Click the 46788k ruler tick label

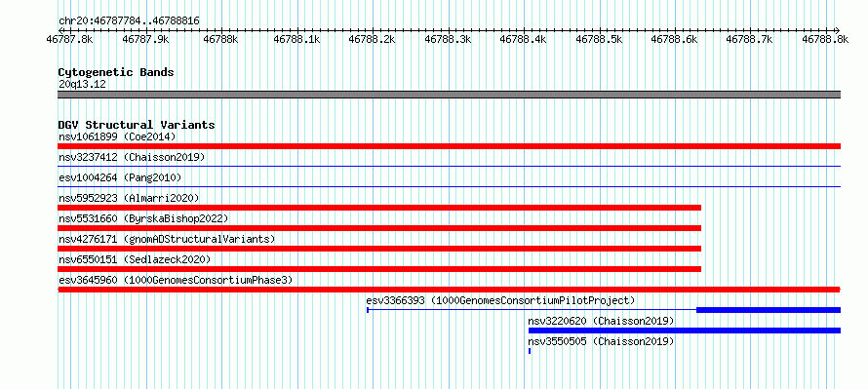pos(220,39)
